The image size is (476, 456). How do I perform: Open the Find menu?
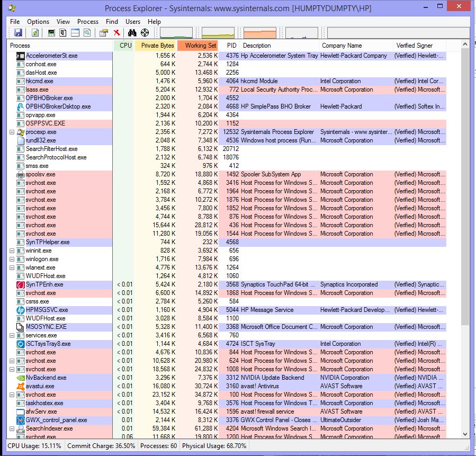click(112, 22)
